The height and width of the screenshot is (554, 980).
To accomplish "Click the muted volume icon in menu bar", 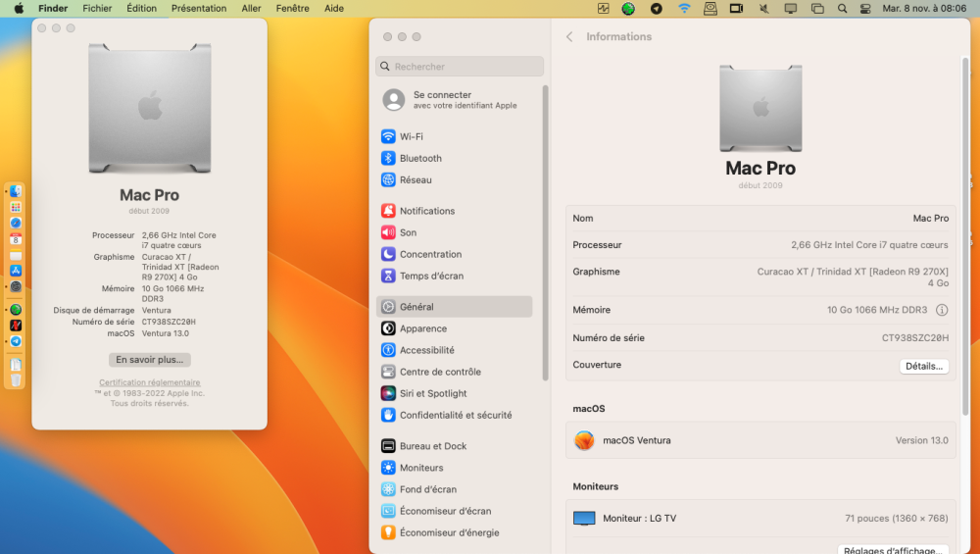I will pyautogui.click(x=763, y=8).
